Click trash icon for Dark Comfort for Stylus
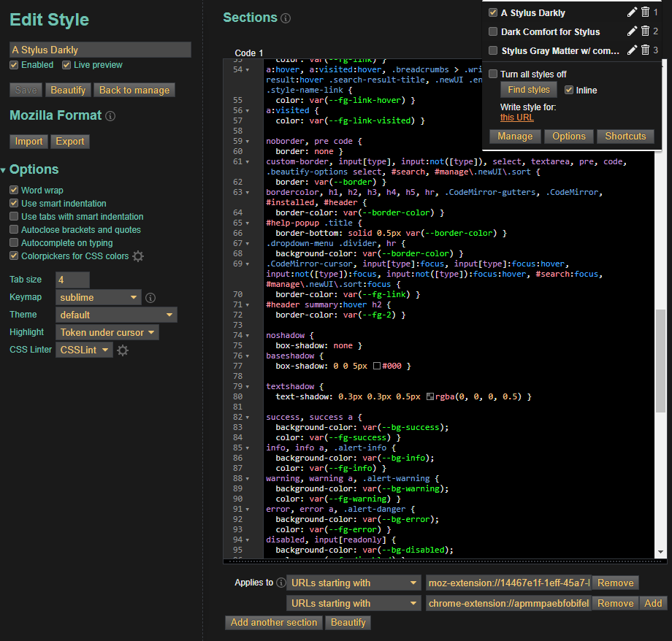Image resolution: width=672 pixels, height=641 pixels. pyautogui.click(x=645, y=31)
